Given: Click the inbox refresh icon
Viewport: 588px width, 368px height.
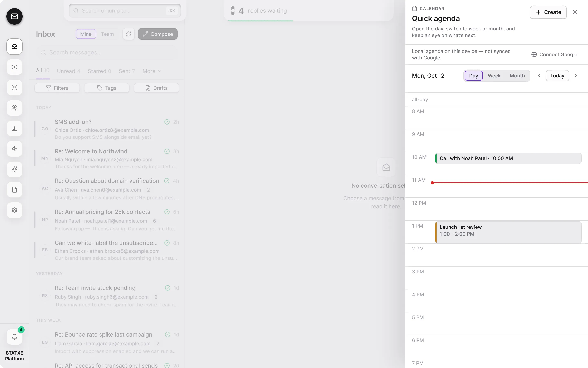Looking at the screenshot, I should tap(129, 34).
